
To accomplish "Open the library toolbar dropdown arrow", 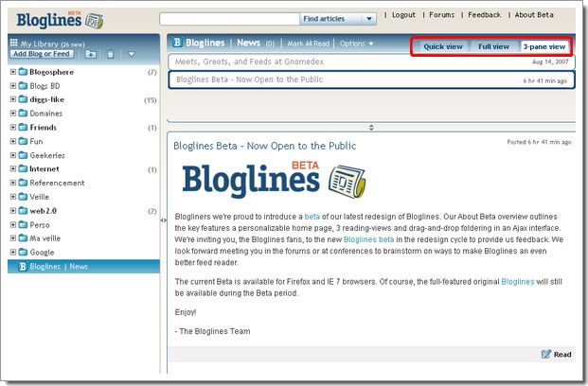I will click(132, 54).
